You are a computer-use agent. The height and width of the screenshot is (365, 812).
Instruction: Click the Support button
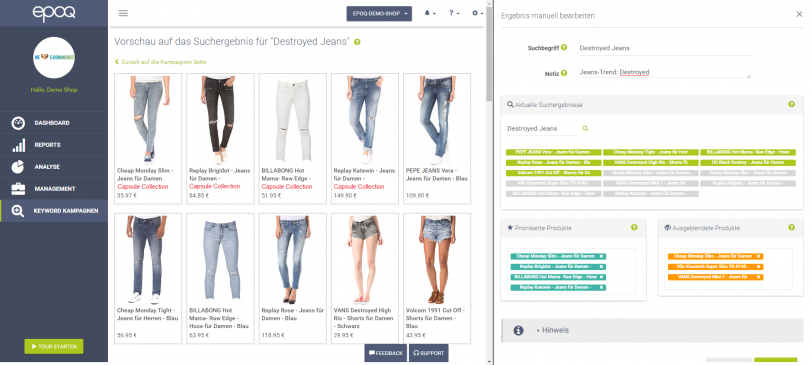pyautogui.click(x=429, y=353)
